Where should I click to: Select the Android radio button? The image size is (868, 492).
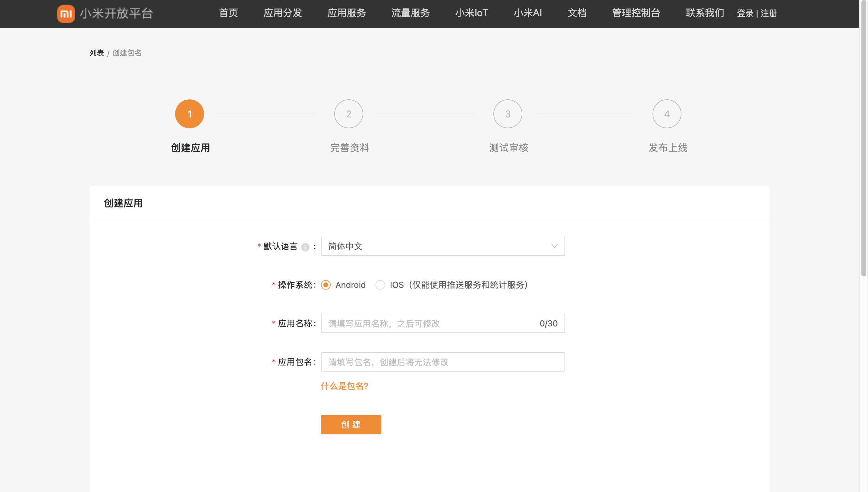click(325, 285)
